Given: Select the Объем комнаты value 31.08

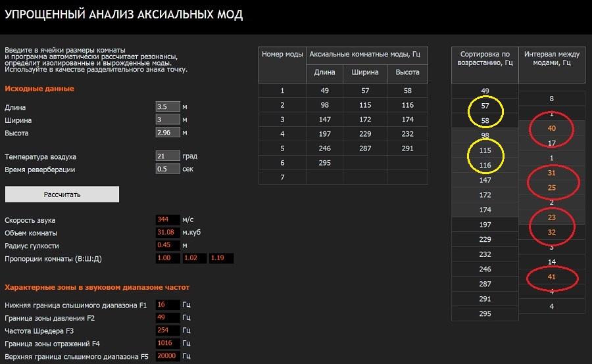Looking at the screenshot, I should [168, 233].
